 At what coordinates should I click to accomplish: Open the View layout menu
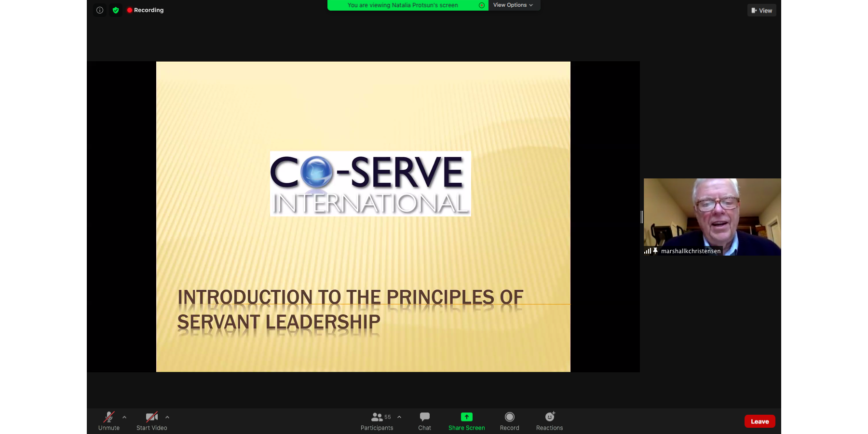[761, 11]
